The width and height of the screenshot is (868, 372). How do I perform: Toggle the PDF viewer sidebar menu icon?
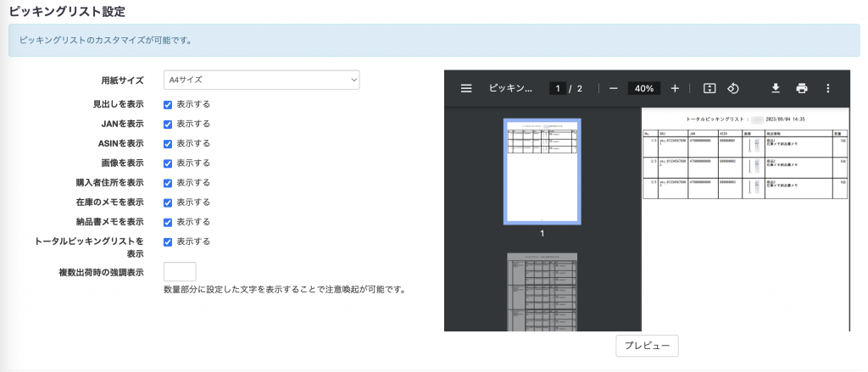(466, 89)
